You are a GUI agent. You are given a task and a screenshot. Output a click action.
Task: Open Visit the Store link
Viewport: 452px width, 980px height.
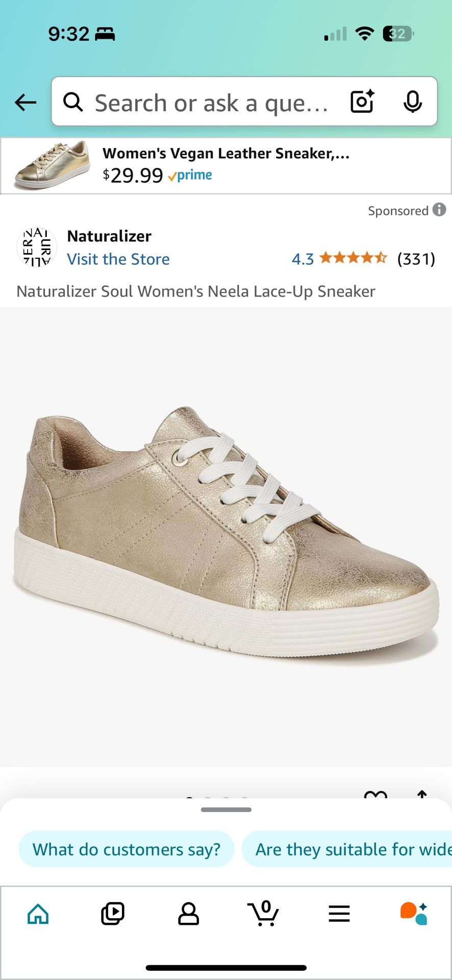point(118,259)
